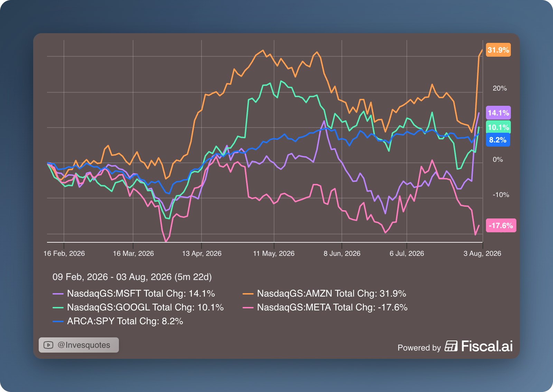Screen dimensions: 553x392
Task: Click the purple 14.1% end-value badge
Action: click(x=498, y=113)
